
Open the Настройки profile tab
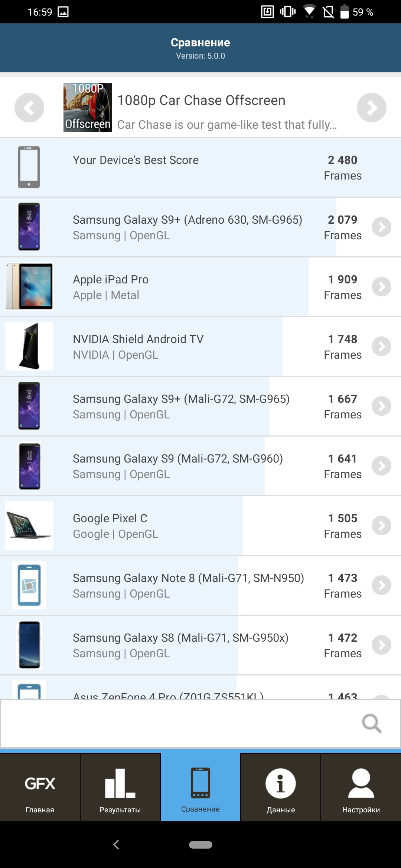point(361,788)
